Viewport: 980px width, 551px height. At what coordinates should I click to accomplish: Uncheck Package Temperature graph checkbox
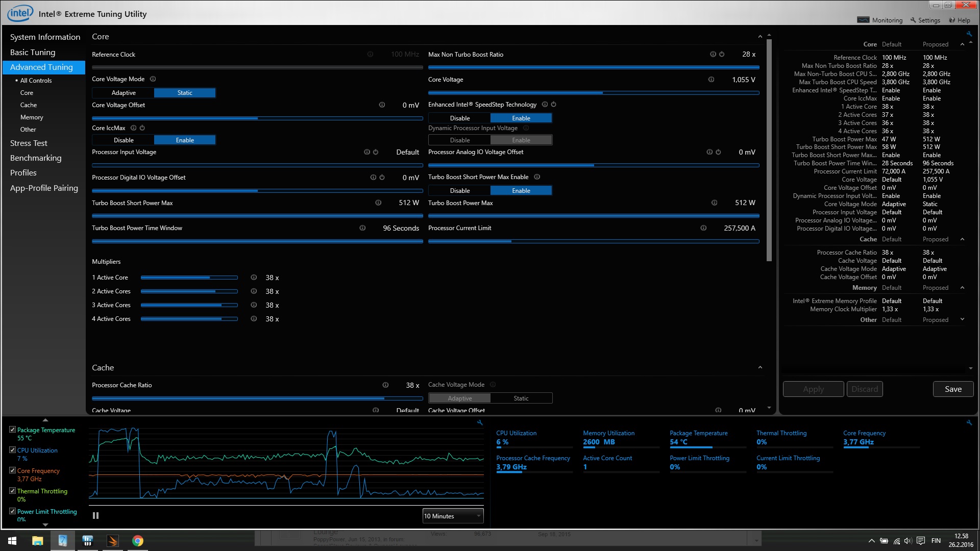tap(12, 430)
